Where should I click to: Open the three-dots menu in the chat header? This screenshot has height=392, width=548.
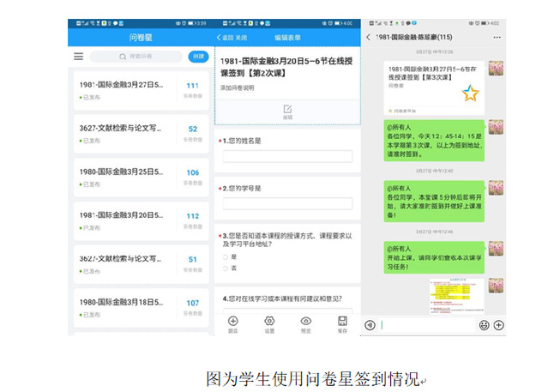click(x=497, y=38)
